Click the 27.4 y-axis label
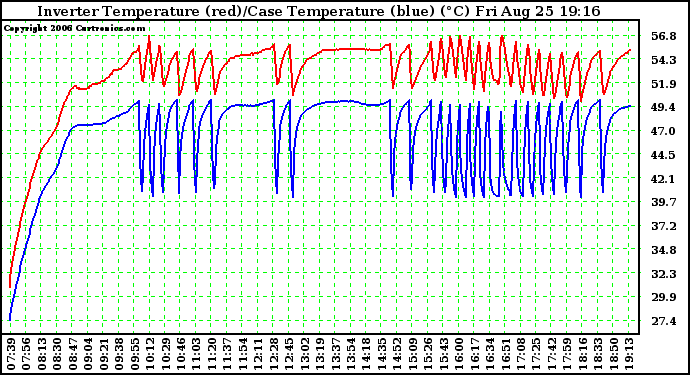Viewport: 690px width, 375px height. (664, 321)
